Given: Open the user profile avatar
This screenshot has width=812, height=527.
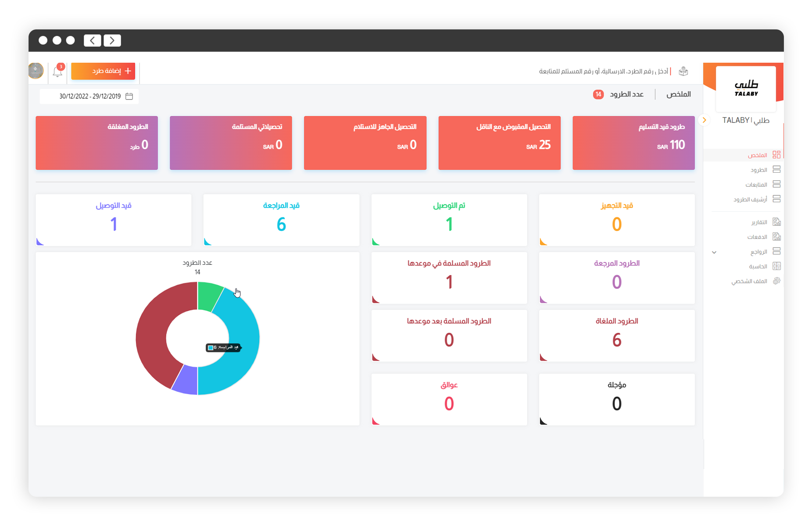Looking at the screenshot, I should coord(36,71).
